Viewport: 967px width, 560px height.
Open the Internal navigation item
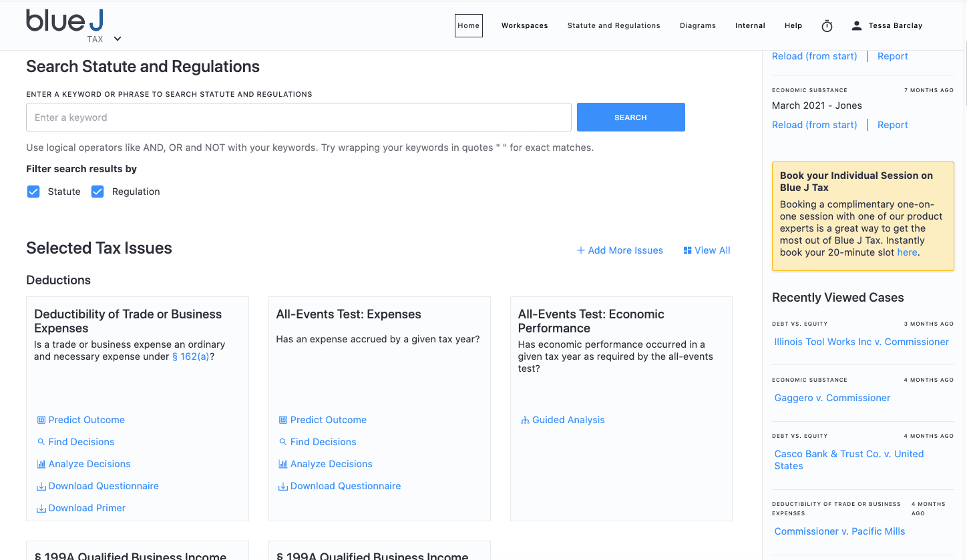click(751, 25)
